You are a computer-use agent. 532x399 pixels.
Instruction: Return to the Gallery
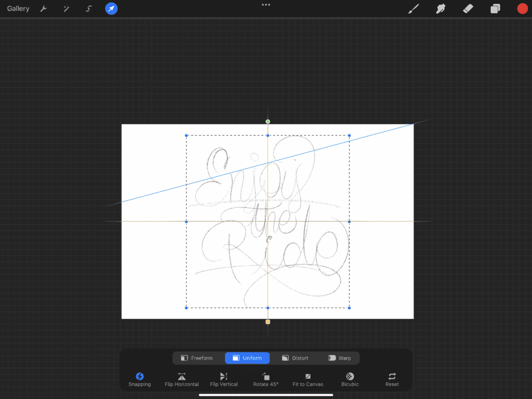click(18, 8)
